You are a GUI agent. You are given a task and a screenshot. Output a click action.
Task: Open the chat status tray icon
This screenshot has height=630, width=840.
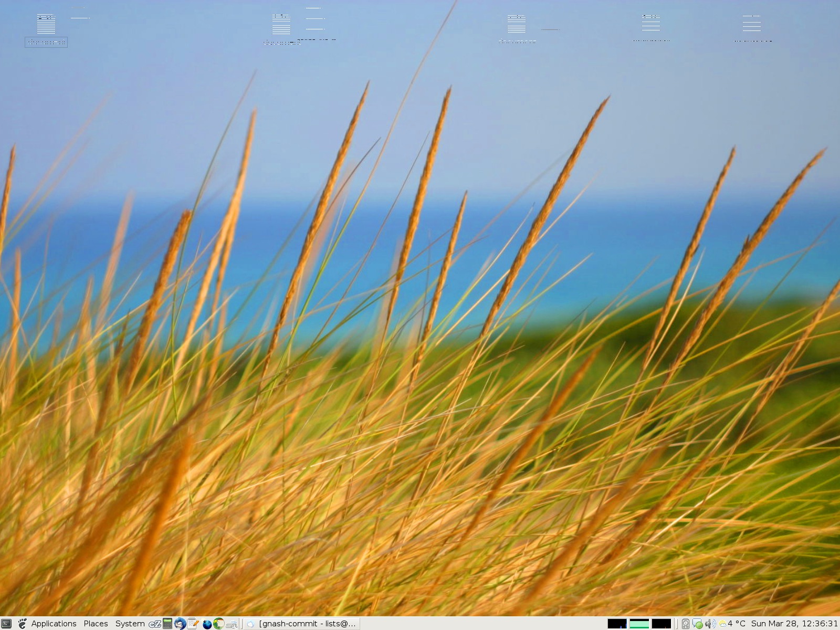[x=698, y=624]
